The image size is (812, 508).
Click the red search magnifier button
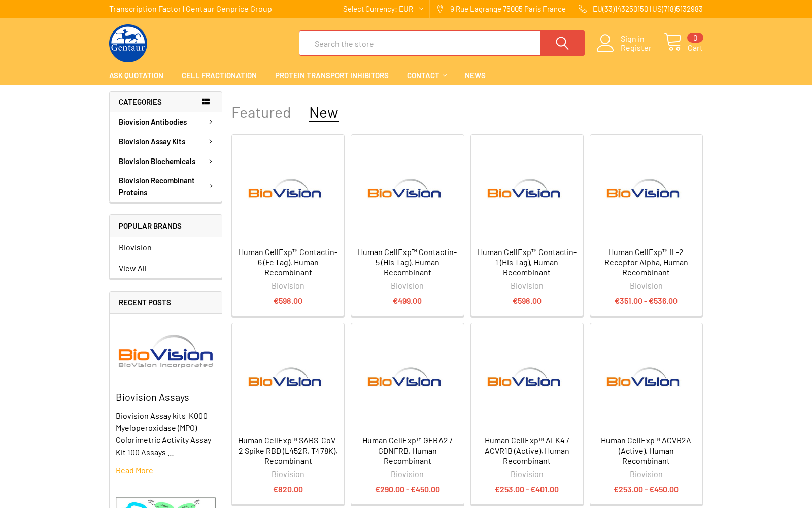click(x=562, y=43)
